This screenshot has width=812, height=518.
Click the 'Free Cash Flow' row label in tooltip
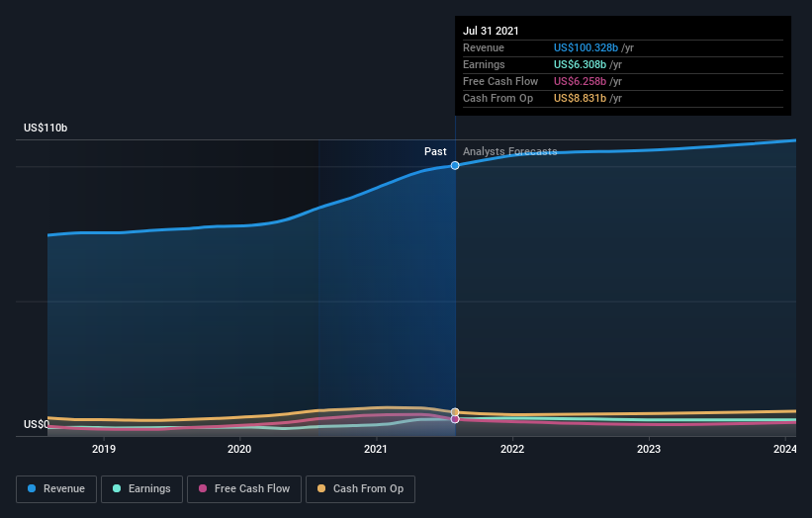500,81
